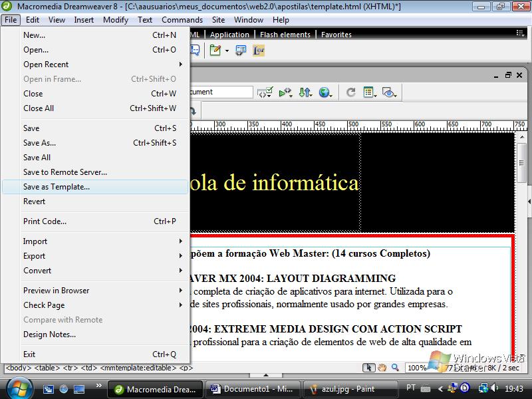
Task: Open the Visual Aids eye icon
Action: click(390, 92)
